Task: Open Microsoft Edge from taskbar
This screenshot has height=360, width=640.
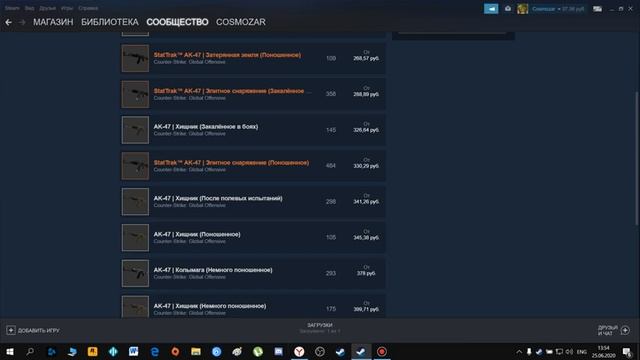Action: point(155,351)
